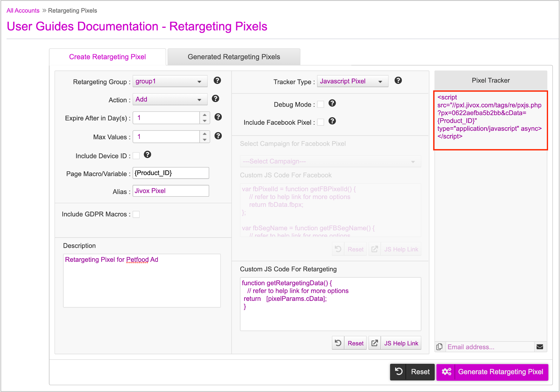Tick Include GDPR Macros checkbox
Screen dimensions: 560x392
(136, 214)
